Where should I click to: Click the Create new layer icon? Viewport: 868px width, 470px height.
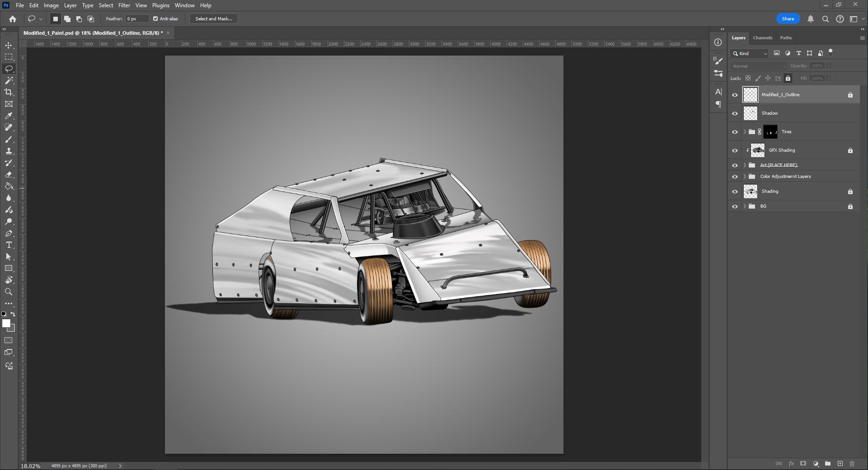pyautogui.click(x=840, y=464)
